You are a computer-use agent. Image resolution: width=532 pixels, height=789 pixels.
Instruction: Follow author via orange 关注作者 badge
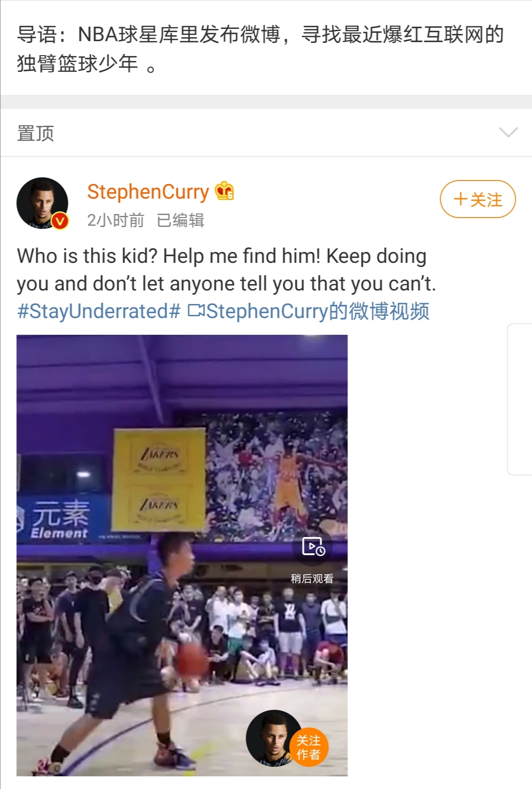[x=309, y=747]
